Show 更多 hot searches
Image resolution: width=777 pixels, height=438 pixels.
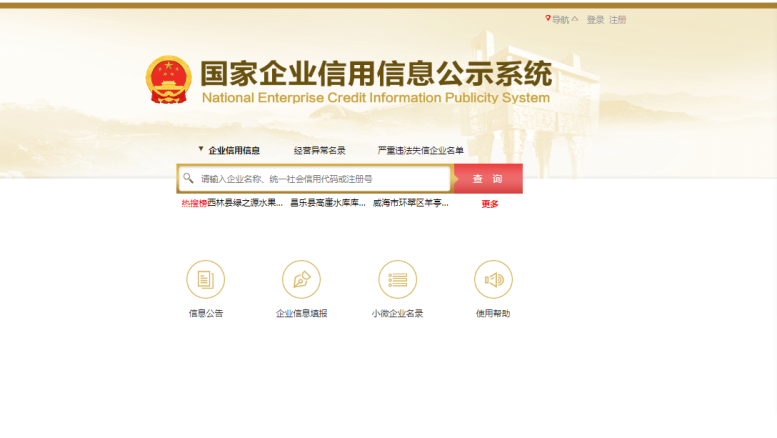tap(489, 203)
